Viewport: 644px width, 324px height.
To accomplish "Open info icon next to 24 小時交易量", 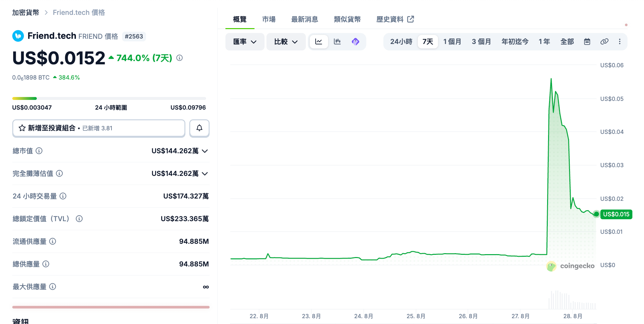I will pos(63,196).
